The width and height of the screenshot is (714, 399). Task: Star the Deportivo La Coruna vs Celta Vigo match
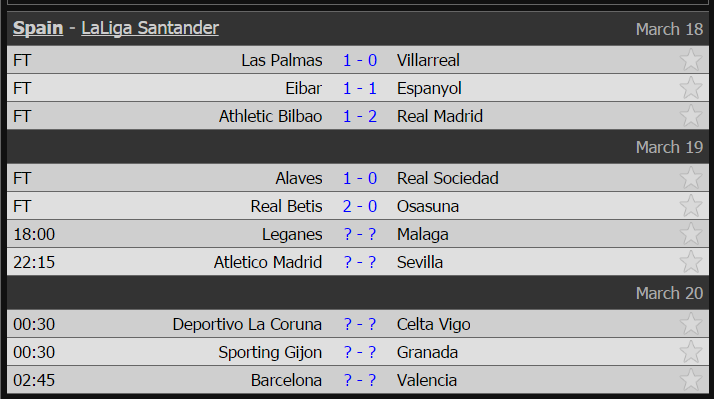point(690,324)
